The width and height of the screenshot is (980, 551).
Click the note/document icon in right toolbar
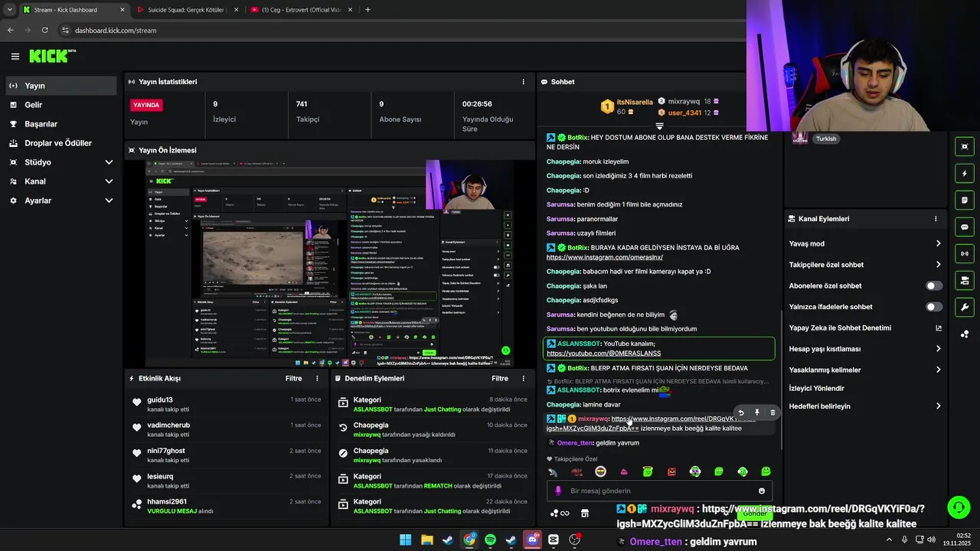click(965, 201)
